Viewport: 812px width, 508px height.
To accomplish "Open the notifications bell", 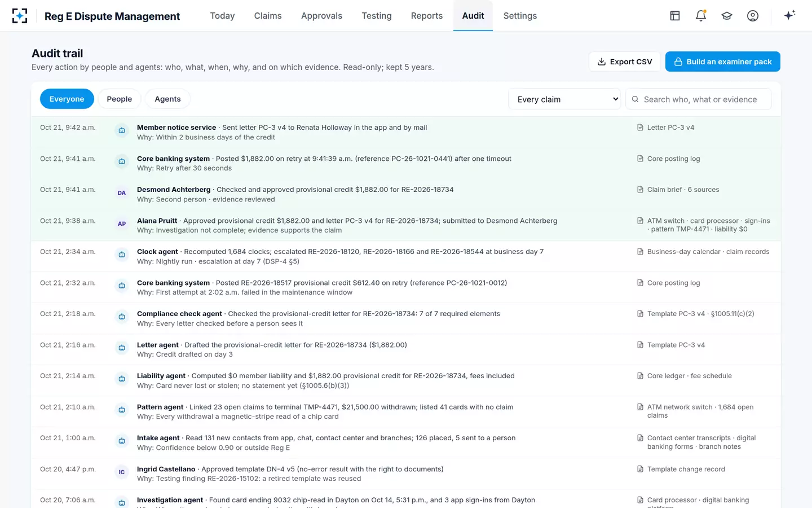I will (x=701, y=16).
